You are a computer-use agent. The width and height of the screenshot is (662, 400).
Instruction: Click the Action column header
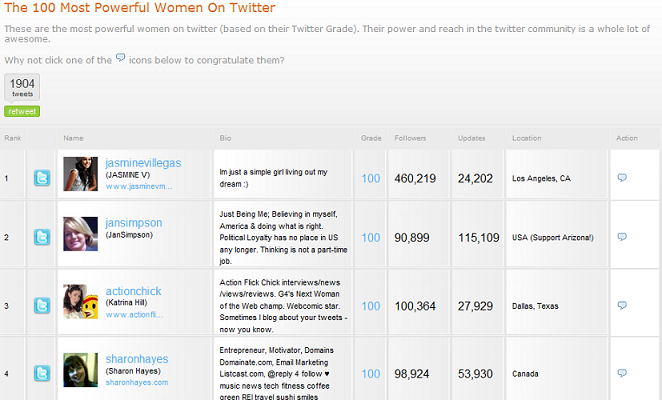point(627,138)
